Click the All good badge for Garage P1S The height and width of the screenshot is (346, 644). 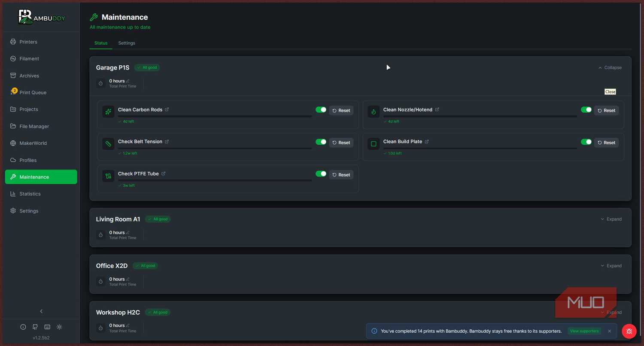147,68
